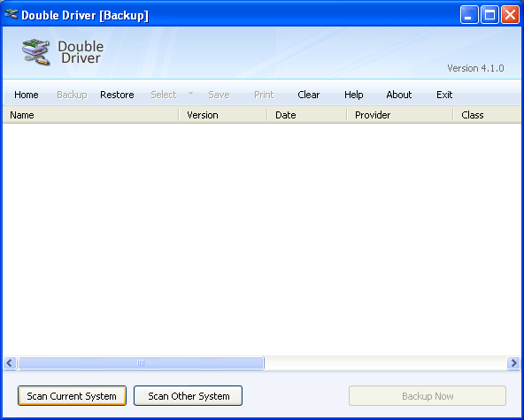Click the Double Driver logo icon in the banner
The height and width of the screenshot is (420, 524).
tap(36, 52)
